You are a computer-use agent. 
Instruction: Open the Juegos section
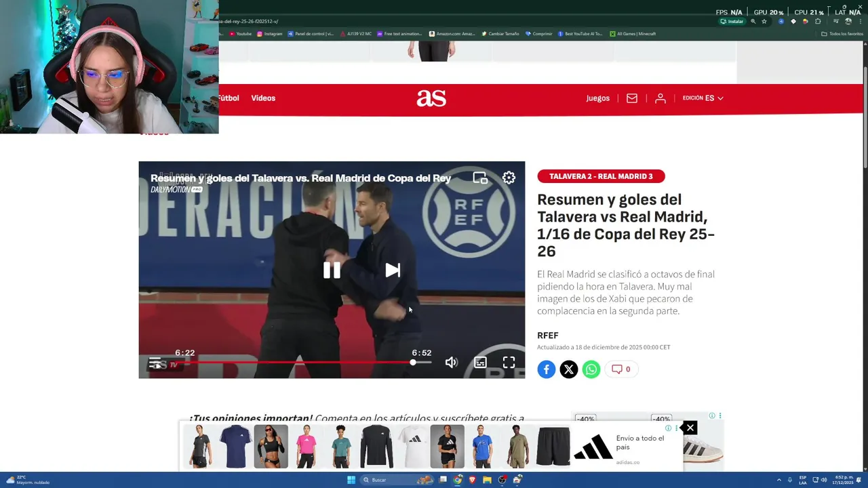click(598, 98)
